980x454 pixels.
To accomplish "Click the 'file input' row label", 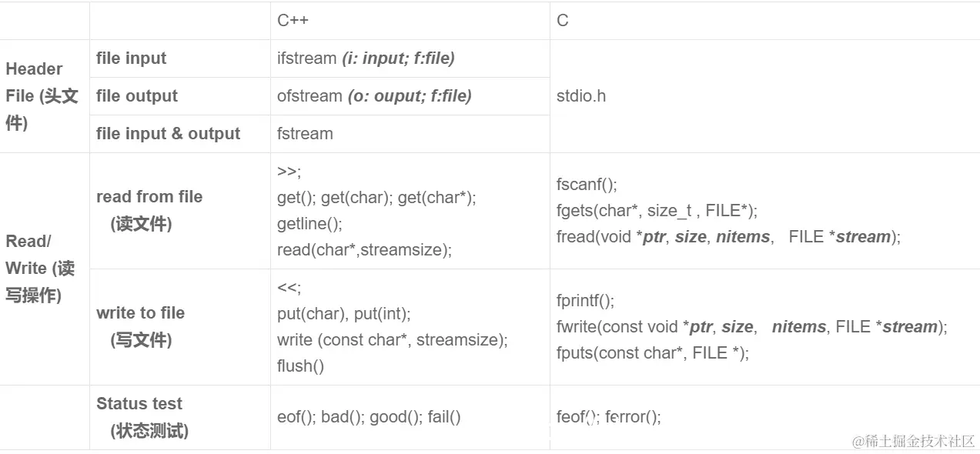I will tap(131, 58).
